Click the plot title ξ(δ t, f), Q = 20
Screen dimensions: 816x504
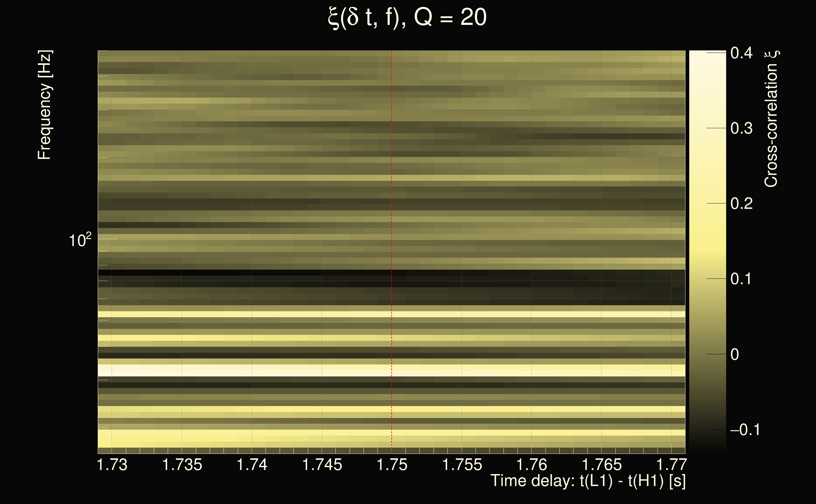coord(407,17)
